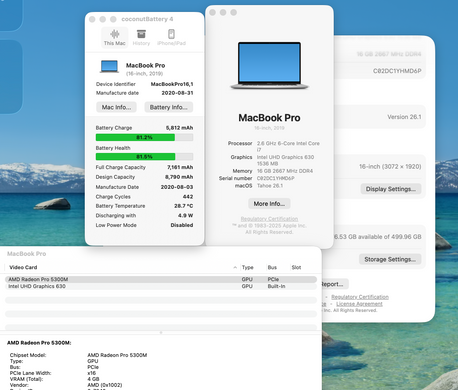Click the Bus column header

(x=272, y=267)
